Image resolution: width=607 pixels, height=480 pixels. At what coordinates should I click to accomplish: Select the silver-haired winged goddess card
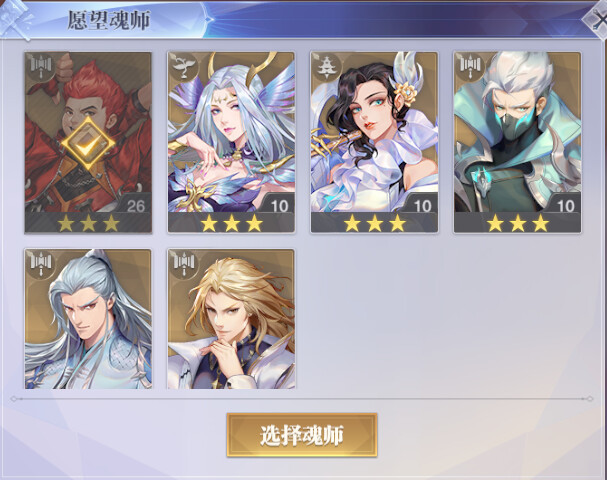pos(231,142)
